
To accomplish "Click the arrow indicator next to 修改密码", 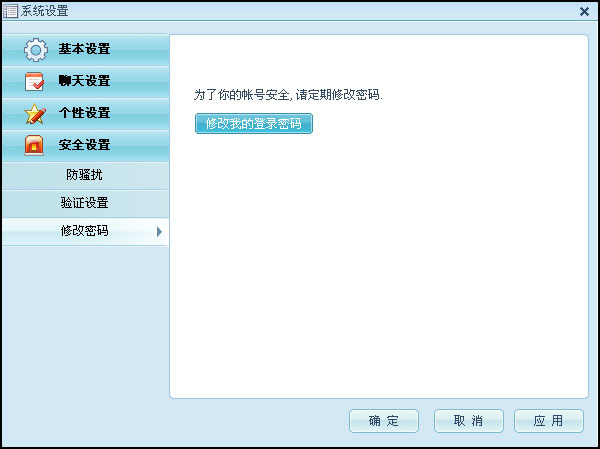I will pos(158,232).
